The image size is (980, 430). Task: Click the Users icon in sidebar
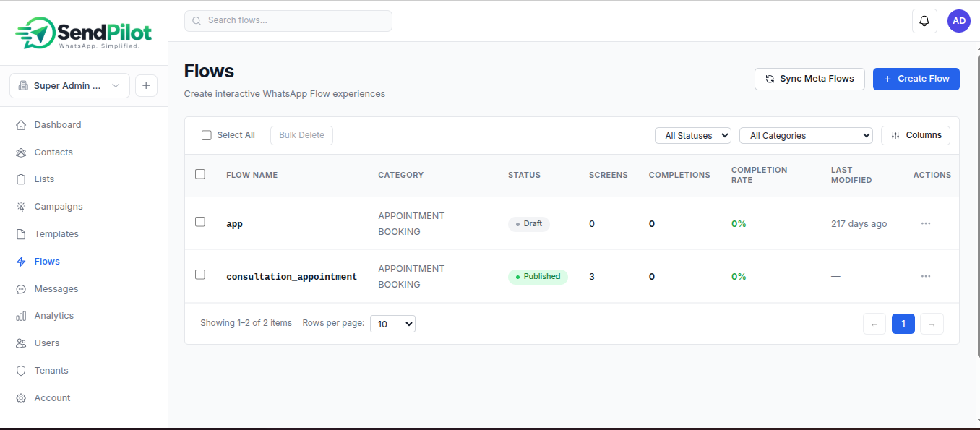click(x=21, y=343)
